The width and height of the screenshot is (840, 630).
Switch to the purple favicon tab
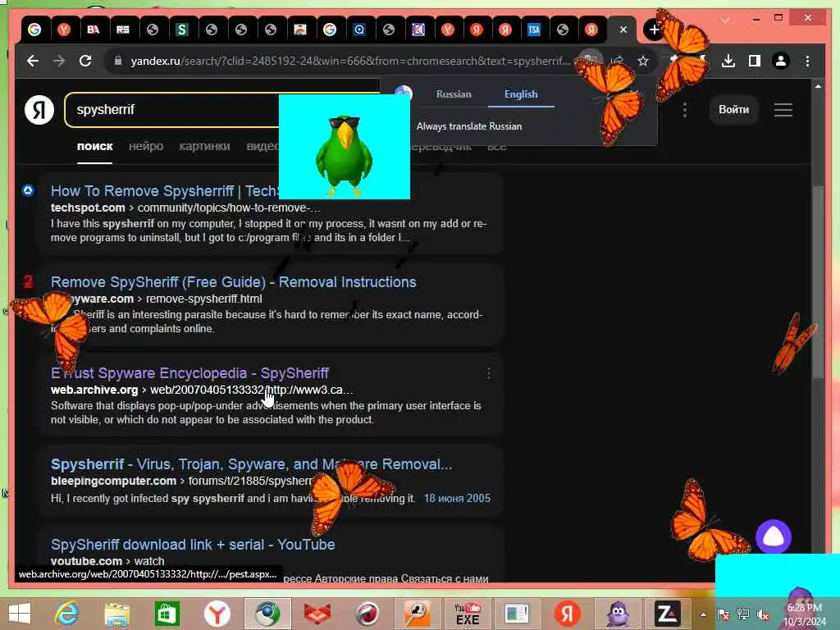pyautogui.click(x=418, y=30)
